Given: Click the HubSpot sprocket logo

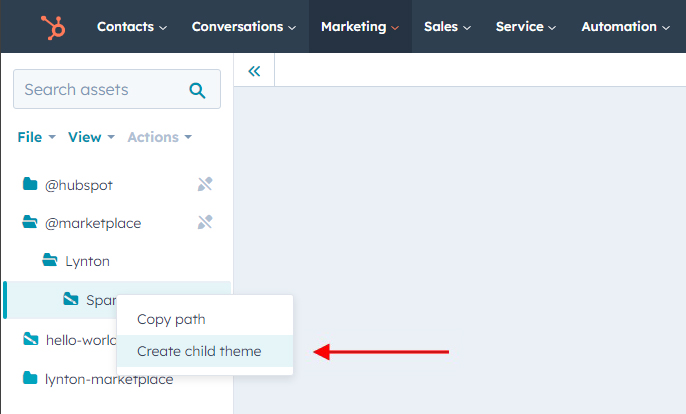Looking at the screenshot, I should (x=53, y=27).
